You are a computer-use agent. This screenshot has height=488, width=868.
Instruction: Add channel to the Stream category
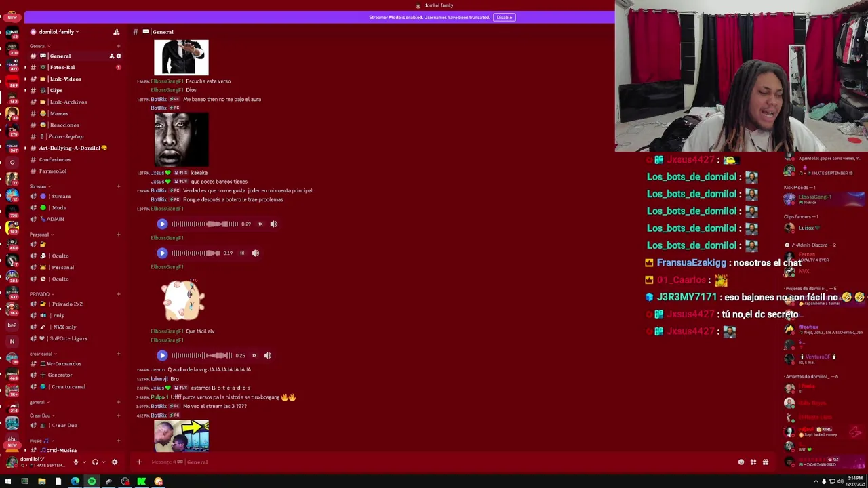pyautogui.click(x=119, y=186)
